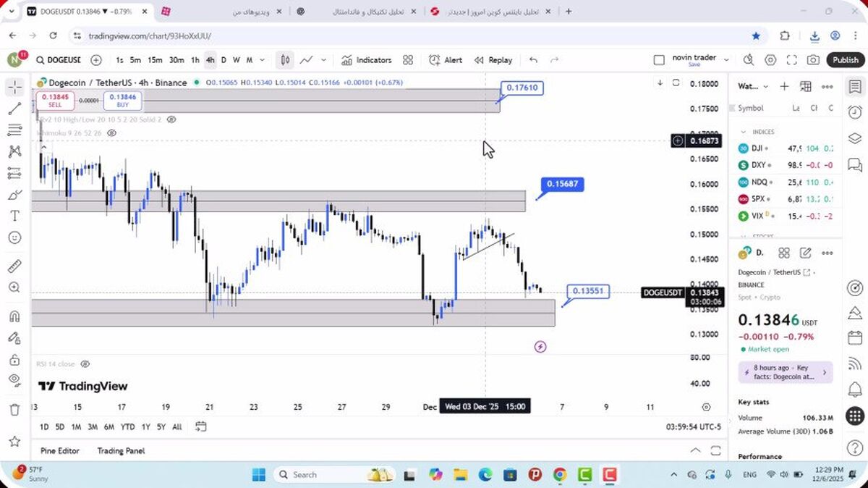868x488 pixels.
Task: Hide the Ichimoku indicator via eye icon
Action: click(111, 133)
